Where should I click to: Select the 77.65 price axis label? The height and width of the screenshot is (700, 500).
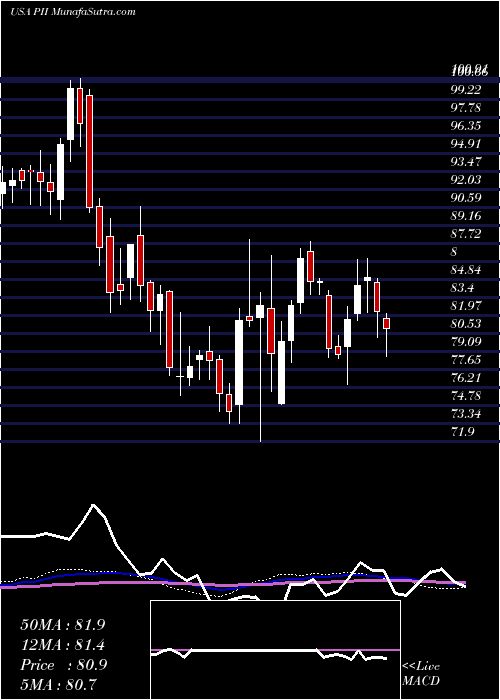tap(466, 360)
